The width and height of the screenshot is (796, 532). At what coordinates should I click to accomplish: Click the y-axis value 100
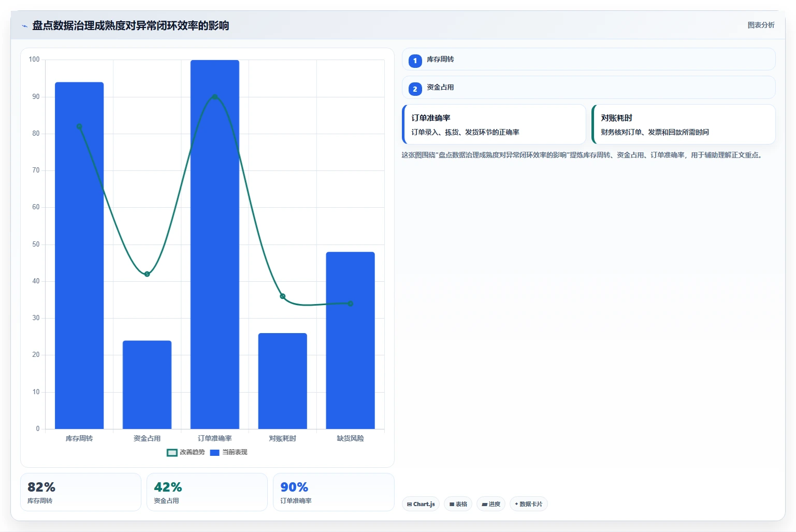(x=34, y=60)
